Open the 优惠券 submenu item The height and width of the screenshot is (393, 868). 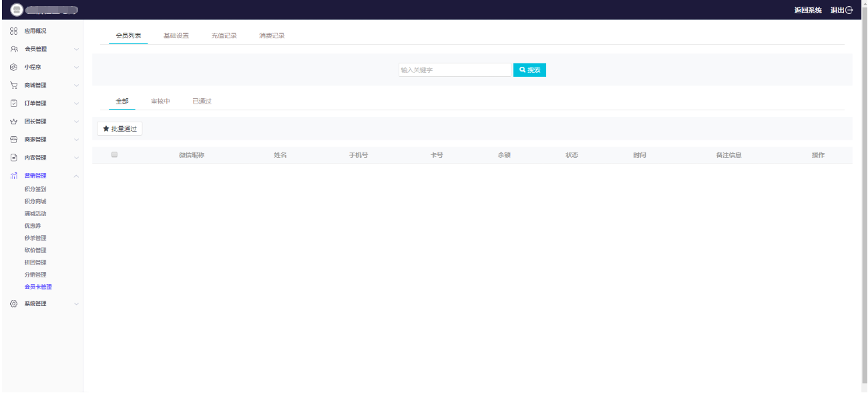33,226
